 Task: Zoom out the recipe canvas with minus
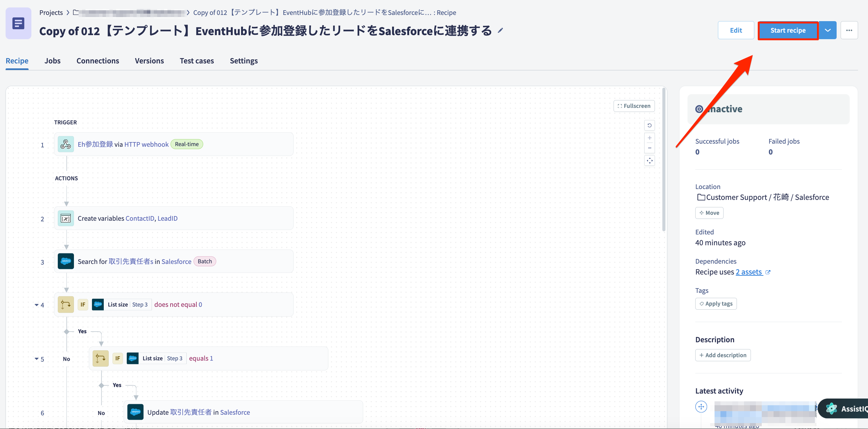(649, 148)
